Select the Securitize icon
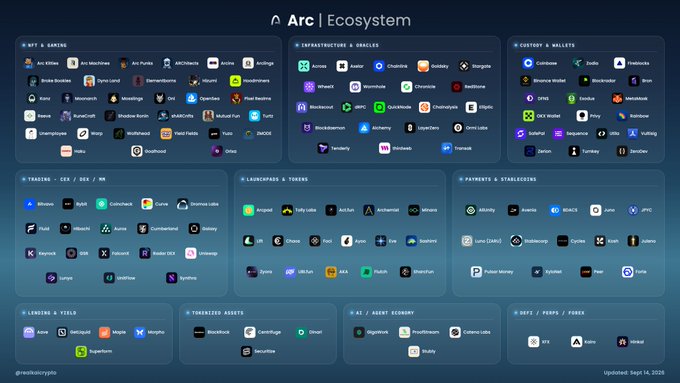Image resolution: width=680 pixels, height=383 pixels. point(246,351)
